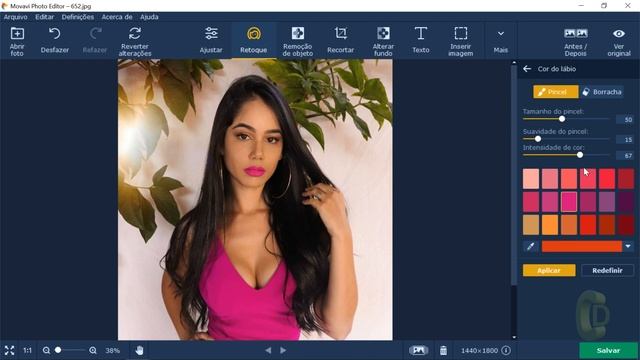The image size is (640, 360).
Task: Click image info icon beside 1440×1800
Action: (506, 350)
